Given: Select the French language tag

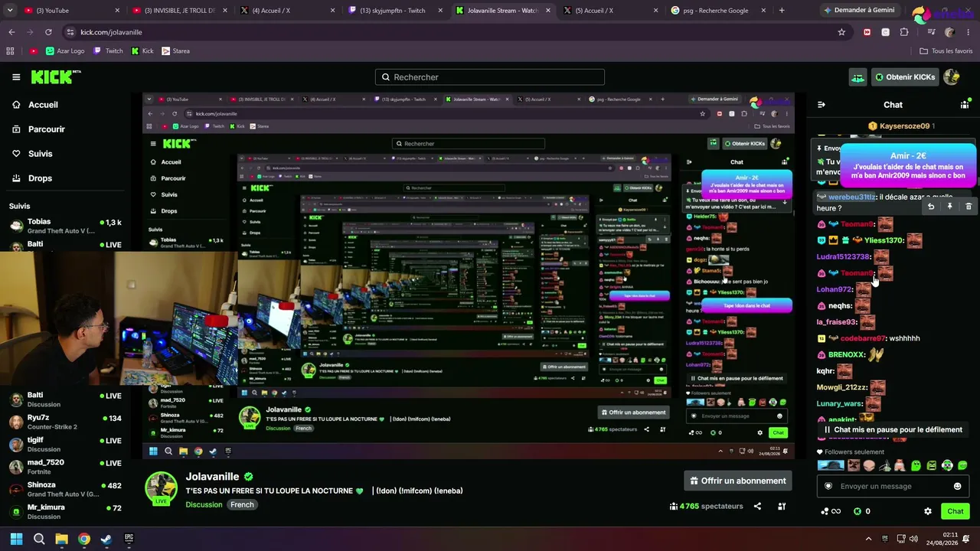Looking at the screenshot, I should tap(242, 505).
